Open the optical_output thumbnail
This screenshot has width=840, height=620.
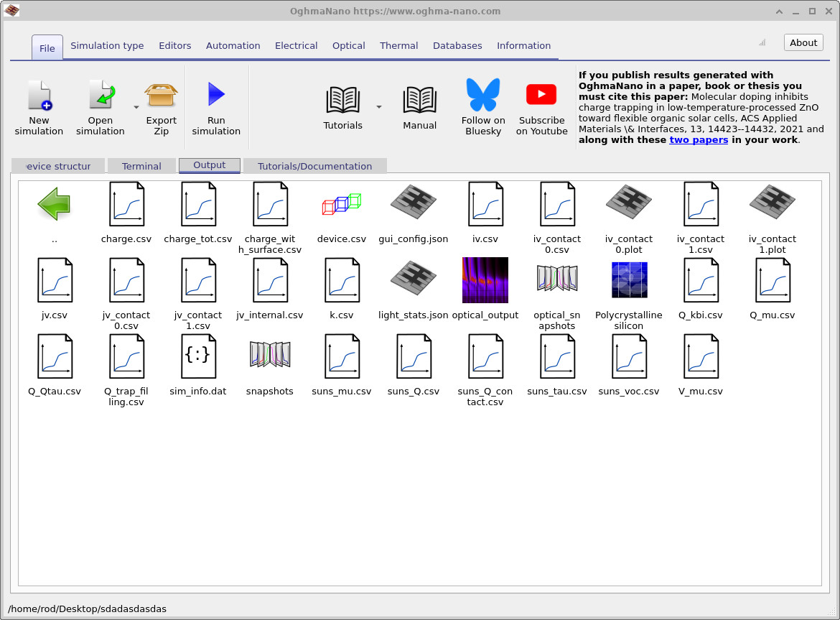click(x=485, y=279)
